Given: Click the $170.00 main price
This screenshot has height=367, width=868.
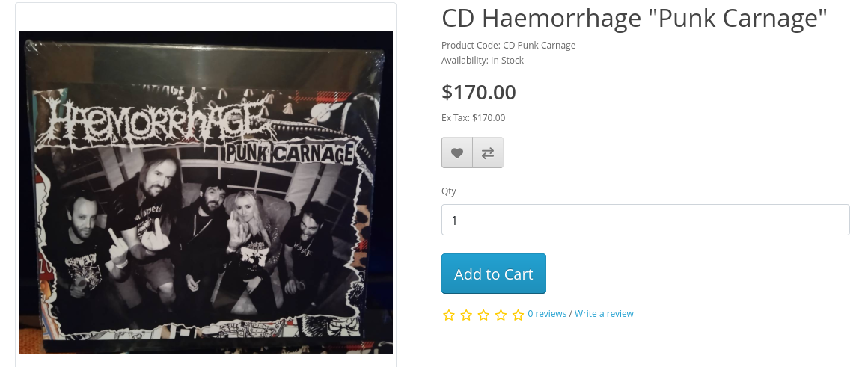Looking at the screenshot, I should [479, 92].
